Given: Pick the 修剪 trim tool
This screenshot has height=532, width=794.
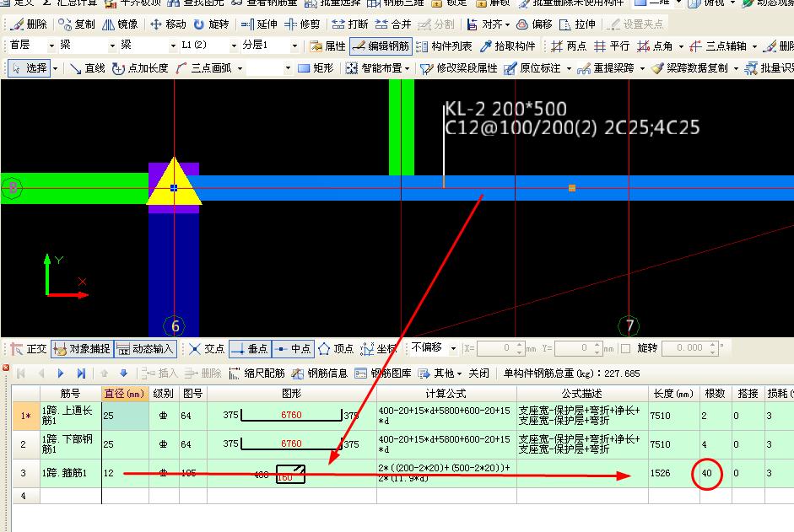Looking at the screenshot, I should tap(302, 24).
